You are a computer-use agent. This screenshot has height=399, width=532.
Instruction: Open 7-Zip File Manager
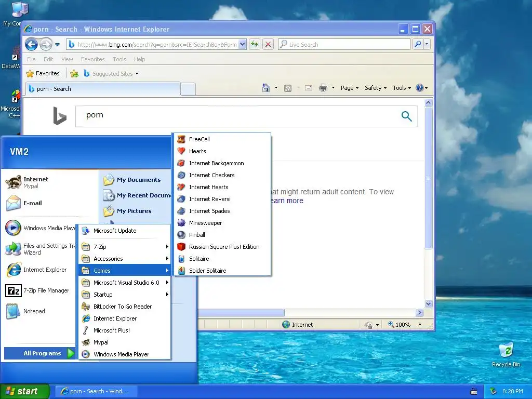pos(40,290)
